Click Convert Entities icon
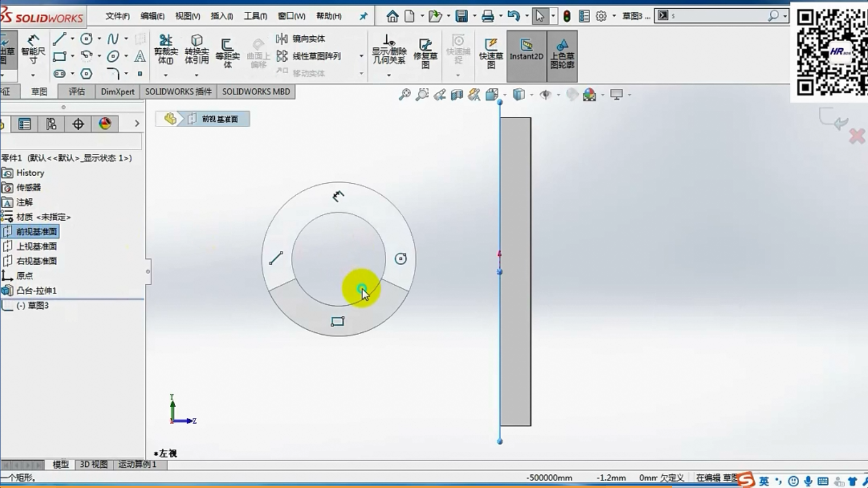 pos(196,49)
